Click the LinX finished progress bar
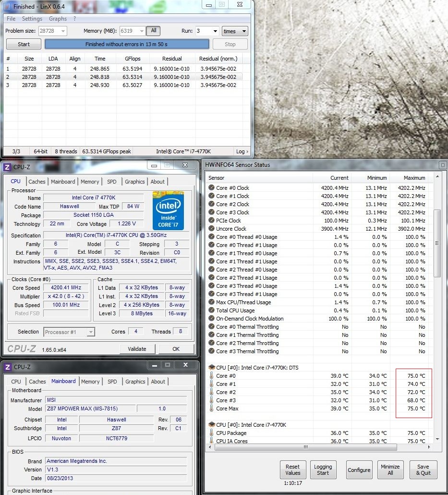The height and width of the screenshot is (495, 448). 127,44
